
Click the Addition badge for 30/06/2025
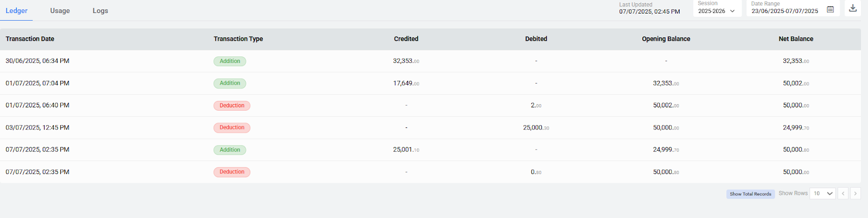tap(229, 61)
